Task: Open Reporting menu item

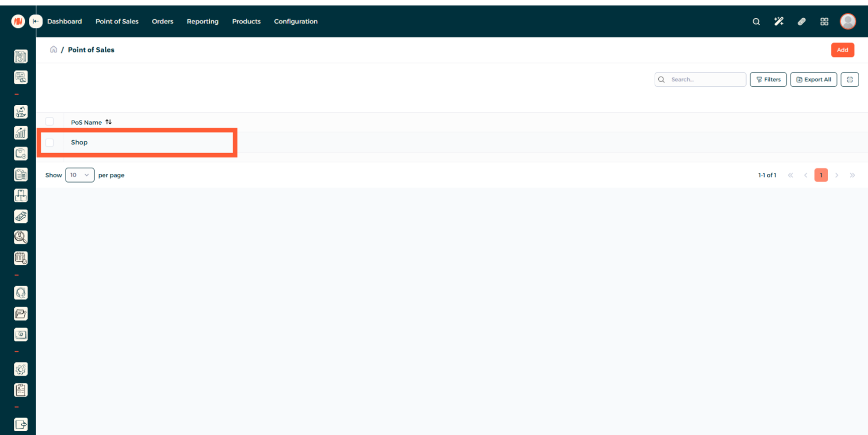Action: tap(203, 21)
